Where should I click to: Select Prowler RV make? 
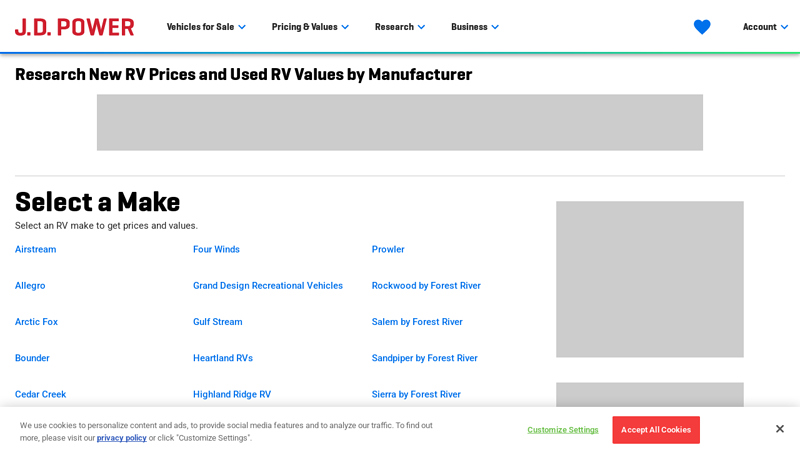[x=388, y=249]
